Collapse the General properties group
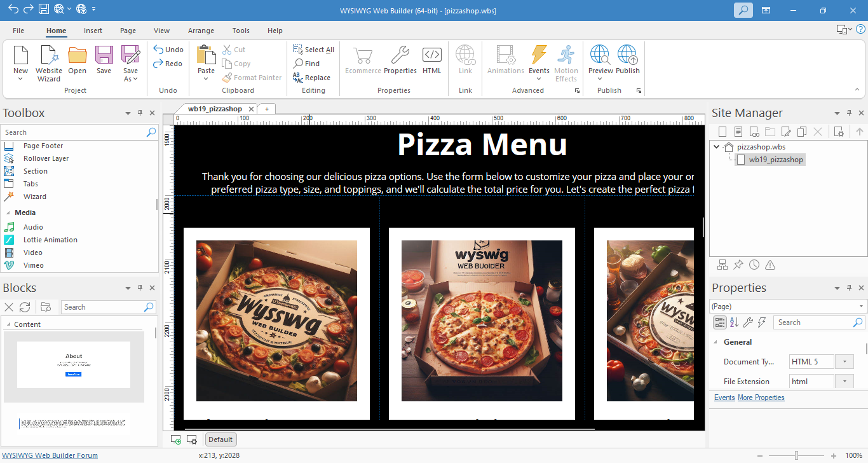This screenshot has height=463, width=868. [x=716, y=342]
